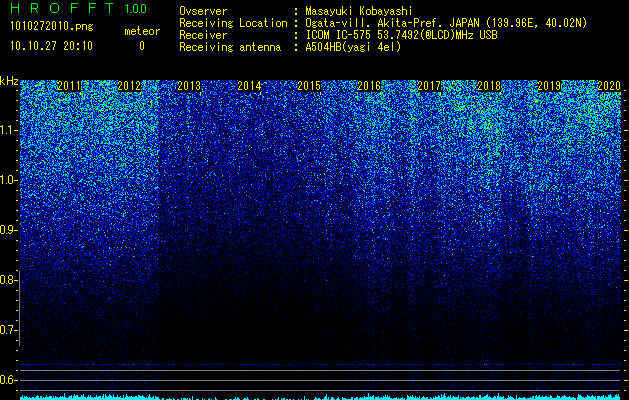Click the 2013 time marker

189,86
